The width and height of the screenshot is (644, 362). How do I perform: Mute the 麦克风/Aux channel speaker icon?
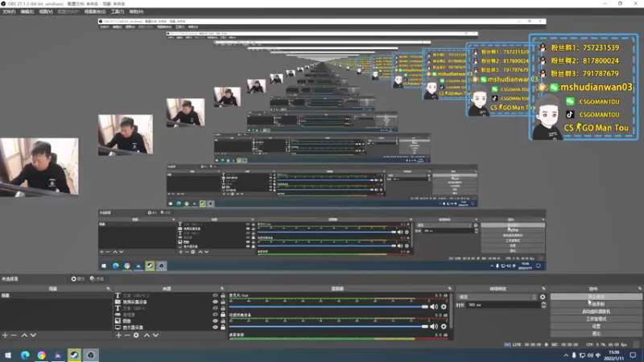click(434, 306)
